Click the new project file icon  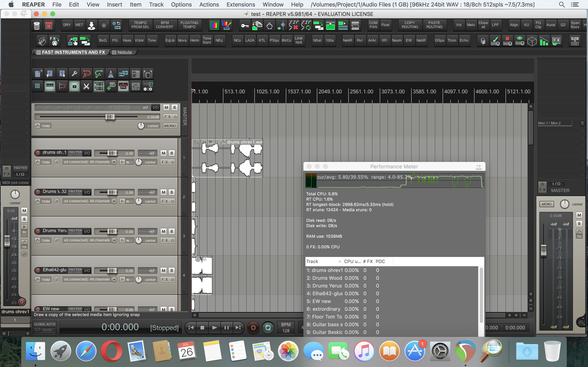(x=38, y=74)
